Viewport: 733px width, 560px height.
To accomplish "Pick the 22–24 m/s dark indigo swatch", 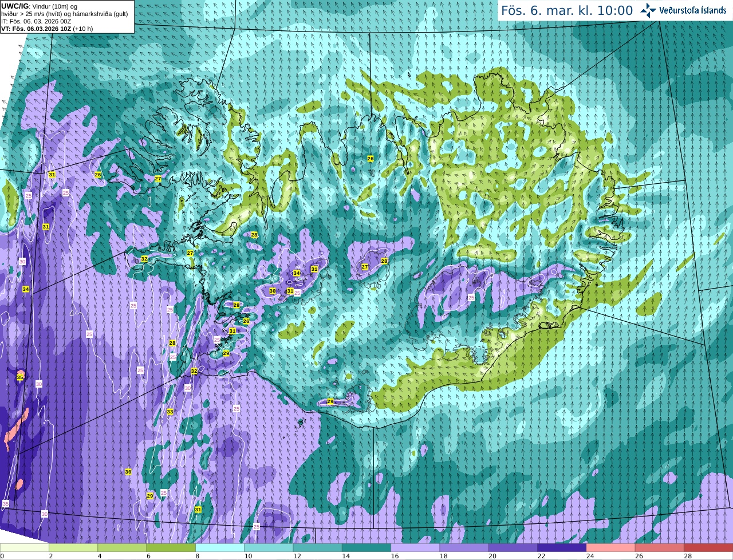I will coord(562,548).
